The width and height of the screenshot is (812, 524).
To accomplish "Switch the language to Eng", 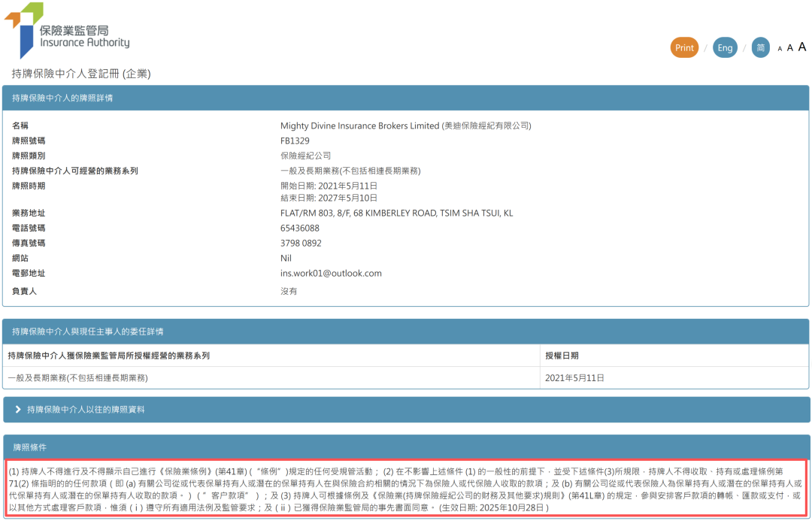I will click(725, 47).
